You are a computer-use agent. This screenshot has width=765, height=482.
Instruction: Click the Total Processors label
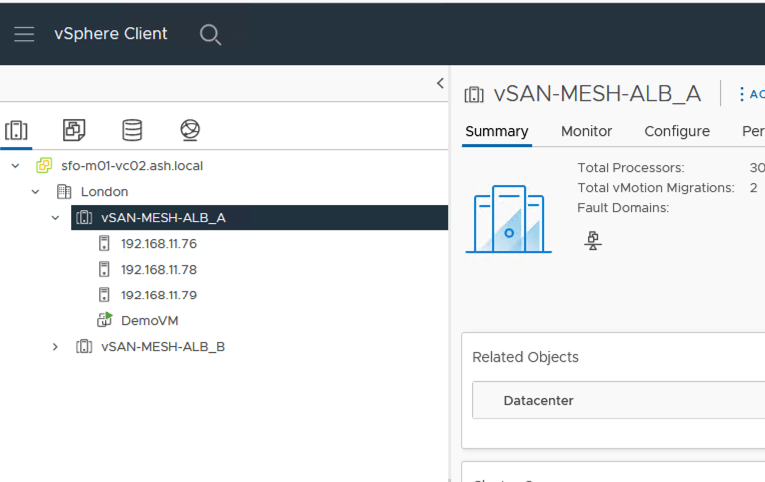click(x=631, y=168)
